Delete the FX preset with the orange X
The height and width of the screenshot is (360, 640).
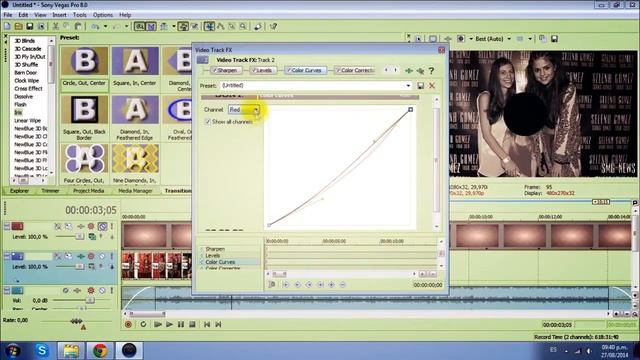[x=432, y=86]
